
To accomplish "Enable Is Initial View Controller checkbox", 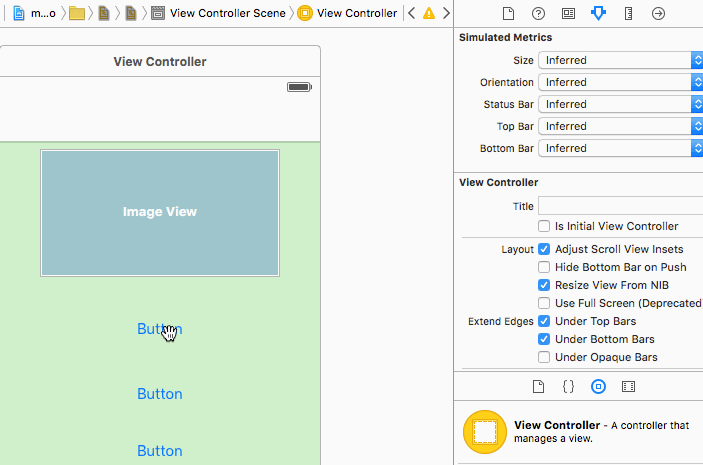I will click(544, 226).
